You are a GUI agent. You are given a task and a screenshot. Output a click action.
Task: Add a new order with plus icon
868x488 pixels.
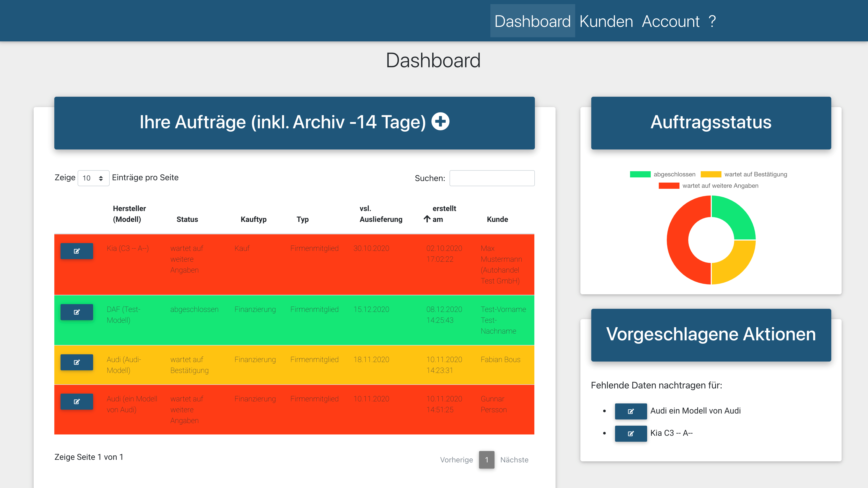tap(440, 121)
